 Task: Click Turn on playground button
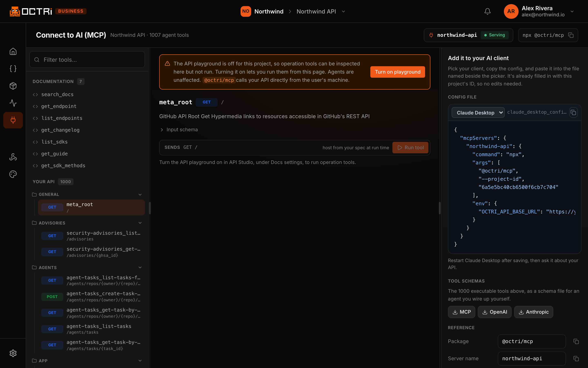coord(398,72)
